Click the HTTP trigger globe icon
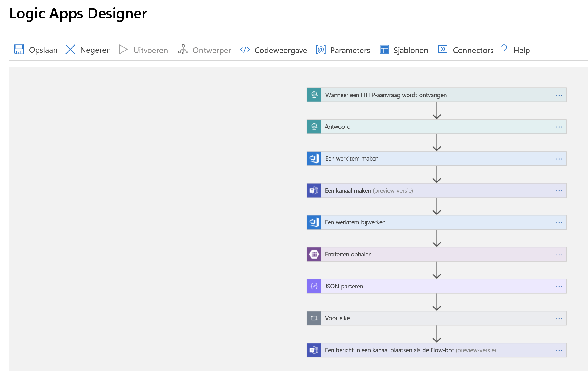The image size is (588, 371). 314,95
